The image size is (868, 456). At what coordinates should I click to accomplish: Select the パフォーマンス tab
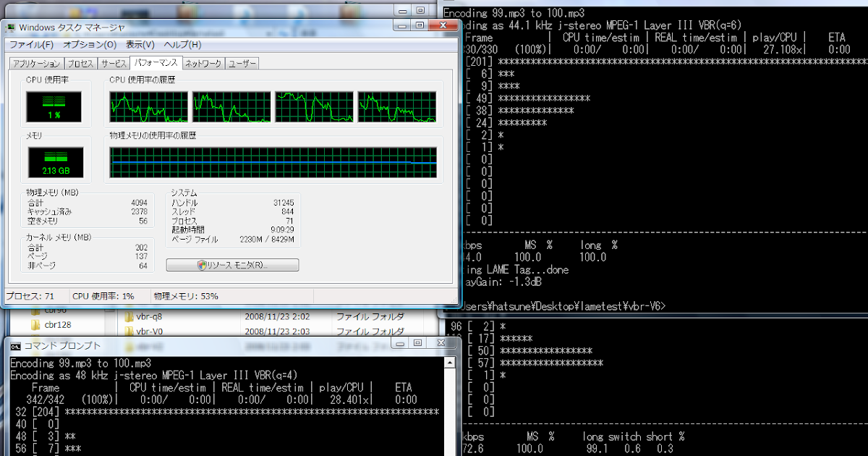[x=156, y=63]
